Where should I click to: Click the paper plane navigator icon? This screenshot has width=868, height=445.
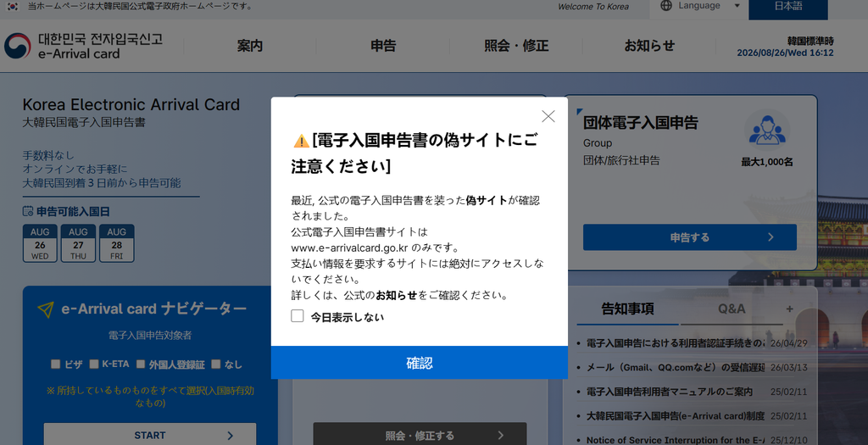point(46,309)
